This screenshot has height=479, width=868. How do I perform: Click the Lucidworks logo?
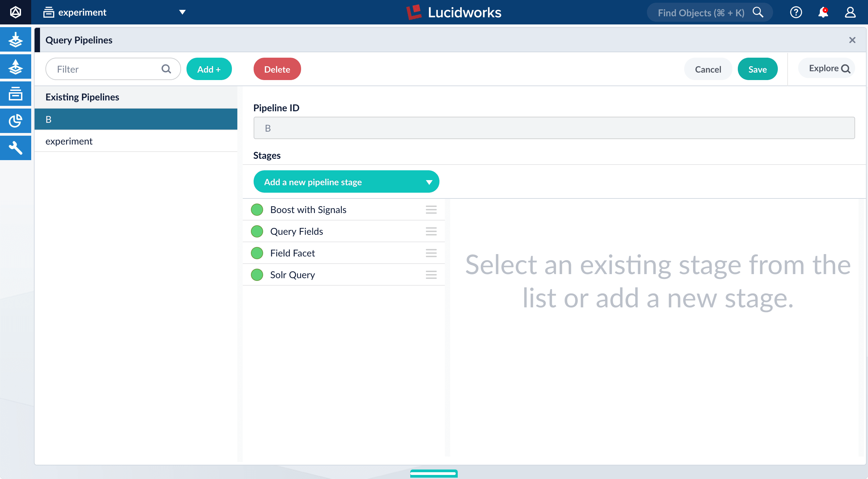(x=454, y=12)
